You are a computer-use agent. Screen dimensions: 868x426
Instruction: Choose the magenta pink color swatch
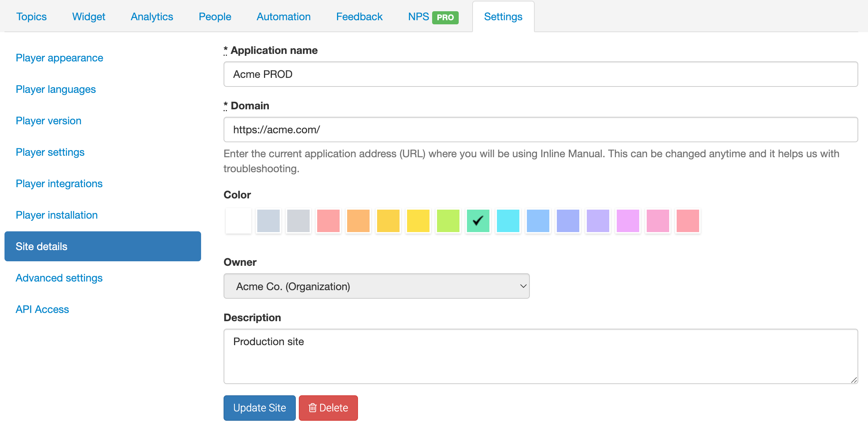[x=628, y=221]
